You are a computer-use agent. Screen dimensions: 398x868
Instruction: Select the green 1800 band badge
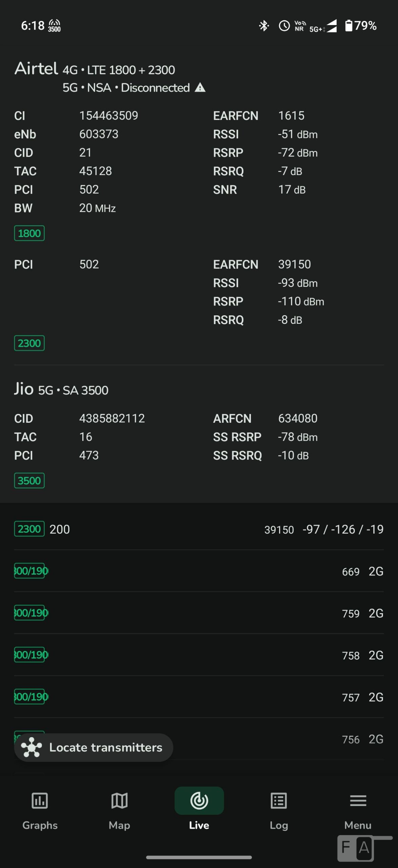[29, 233]
